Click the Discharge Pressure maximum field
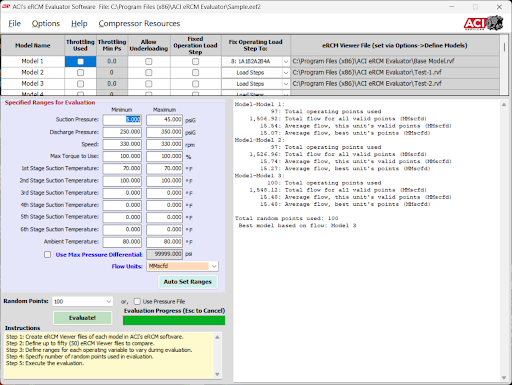This screenshot has width=512, height=385. pos(164,132)
